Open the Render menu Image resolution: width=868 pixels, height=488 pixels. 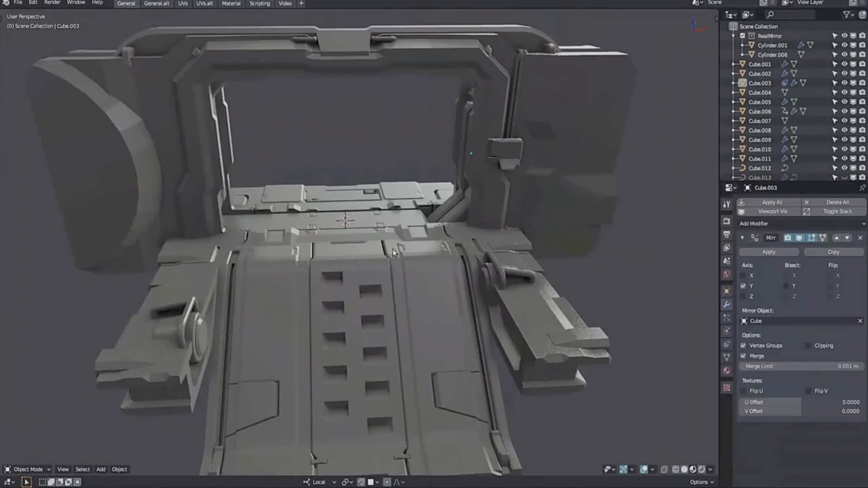(x=52, y=2)
